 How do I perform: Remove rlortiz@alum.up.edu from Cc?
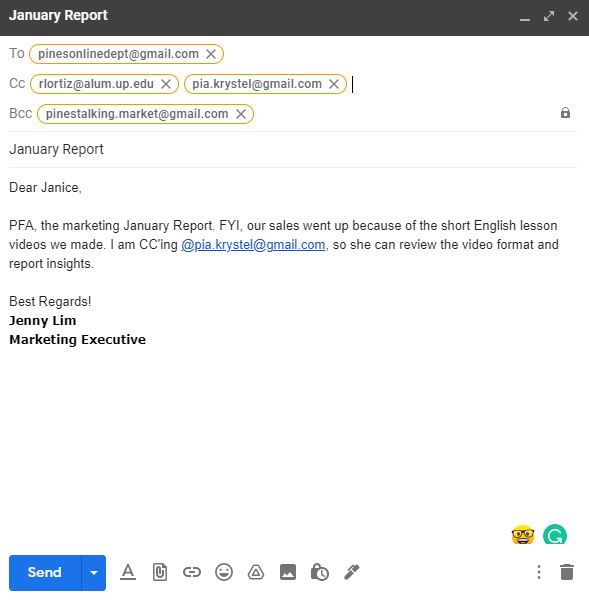[166, 84]
